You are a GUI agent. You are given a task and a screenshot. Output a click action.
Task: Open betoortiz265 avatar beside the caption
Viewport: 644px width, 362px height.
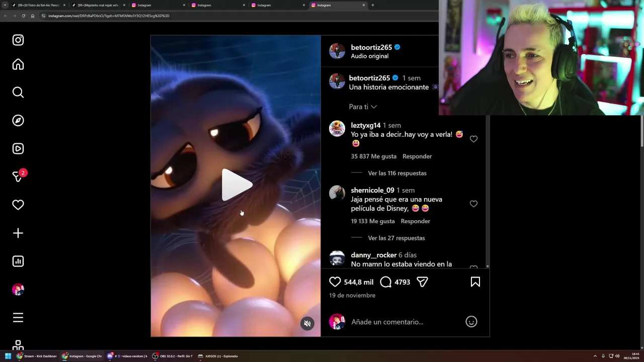(x=337, y=81)
